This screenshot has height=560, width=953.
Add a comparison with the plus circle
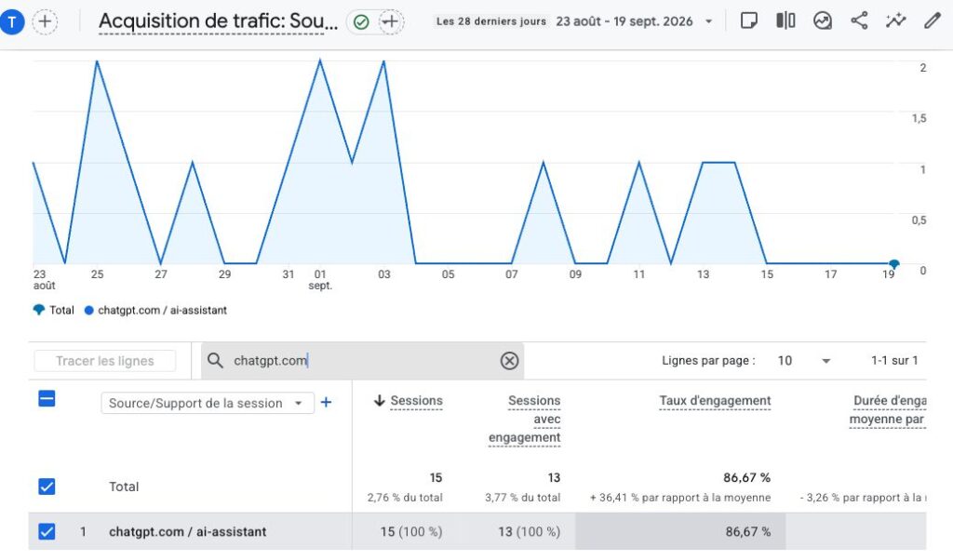pos(45,22)
